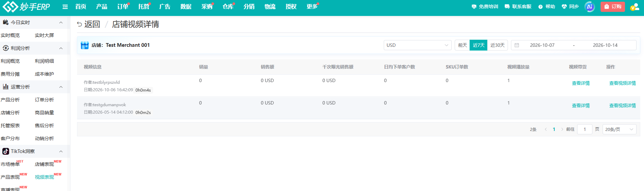Open 费用分摊 in sidebar

[x=10, y=74]
